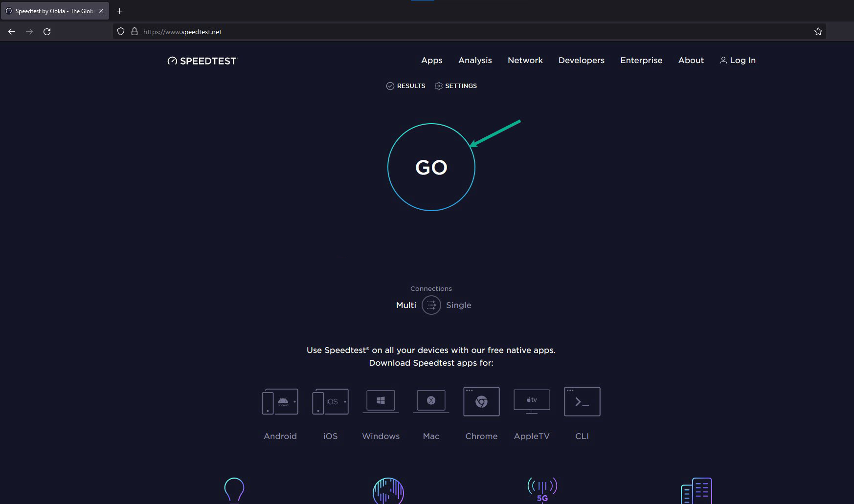Open the Analysis menu
Image resolution: width=854 pixels, height=504 pixels.
tap(475, 60)
